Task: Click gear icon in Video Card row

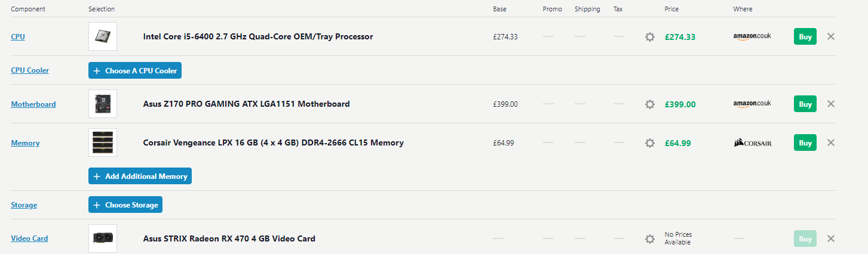Action: coord(650,239)
